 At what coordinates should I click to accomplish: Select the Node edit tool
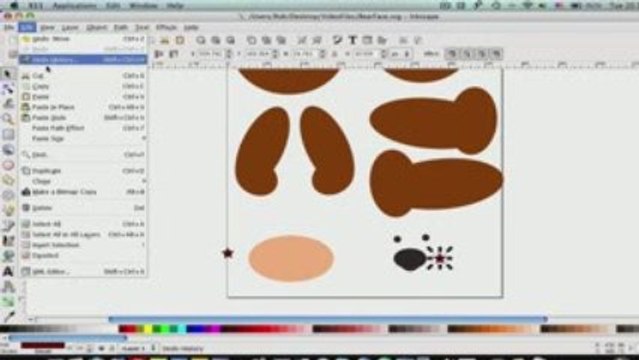tap(8, 89)
